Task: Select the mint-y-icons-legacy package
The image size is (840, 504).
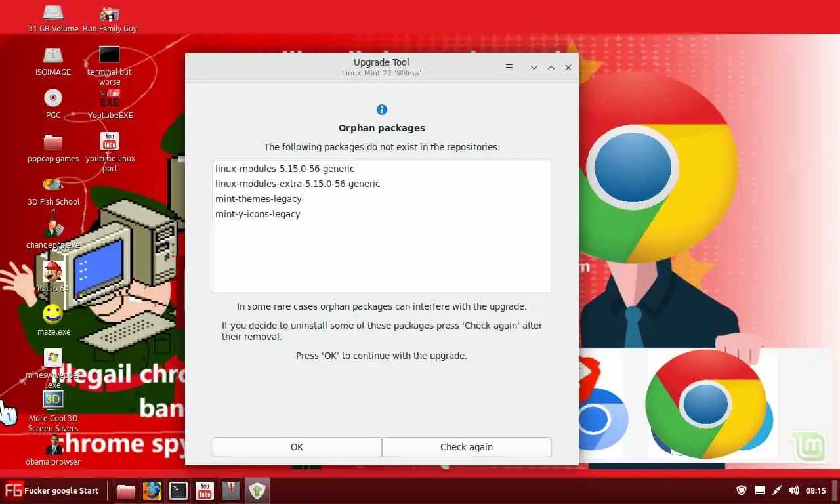Action: click(381, 214)
